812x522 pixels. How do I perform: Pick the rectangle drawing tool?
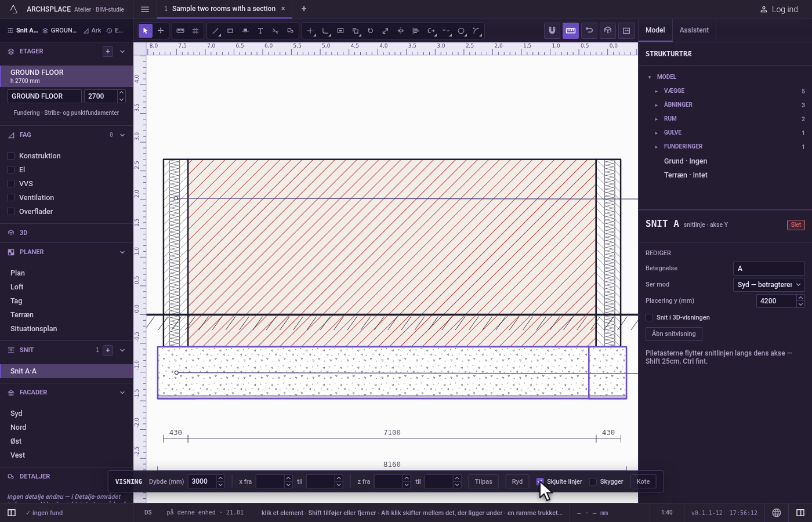[230, 31]
